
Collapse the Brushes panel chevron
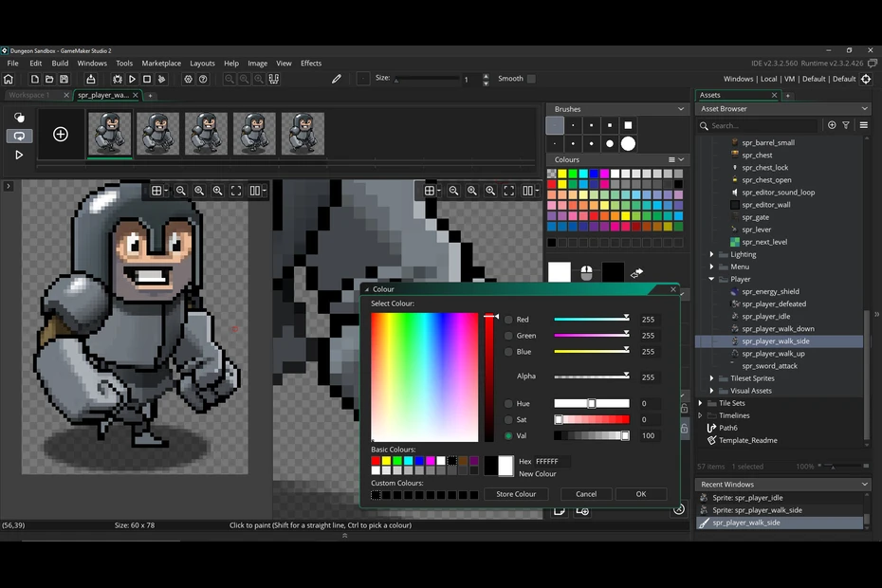coord(681,109)
